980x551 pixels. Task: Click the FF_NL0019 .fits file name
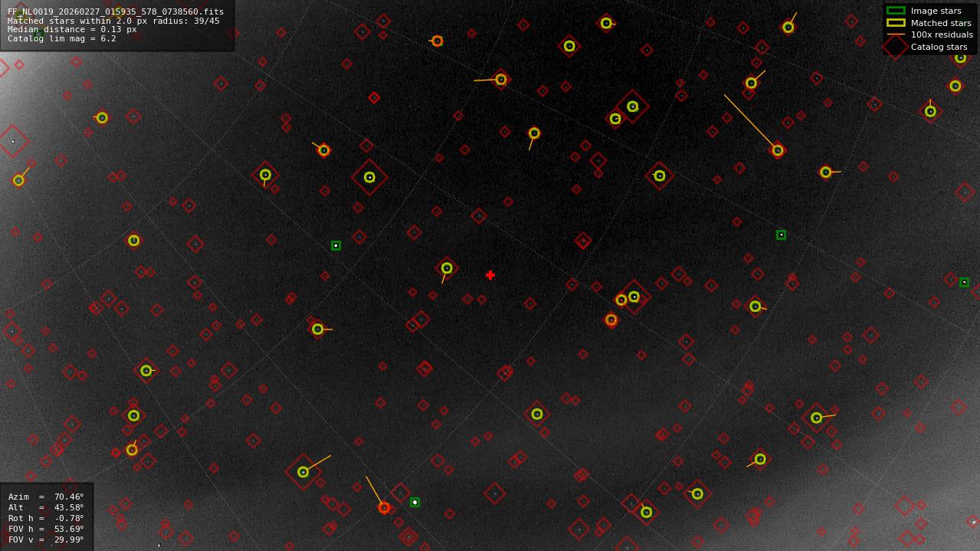[x=116, y=11]
